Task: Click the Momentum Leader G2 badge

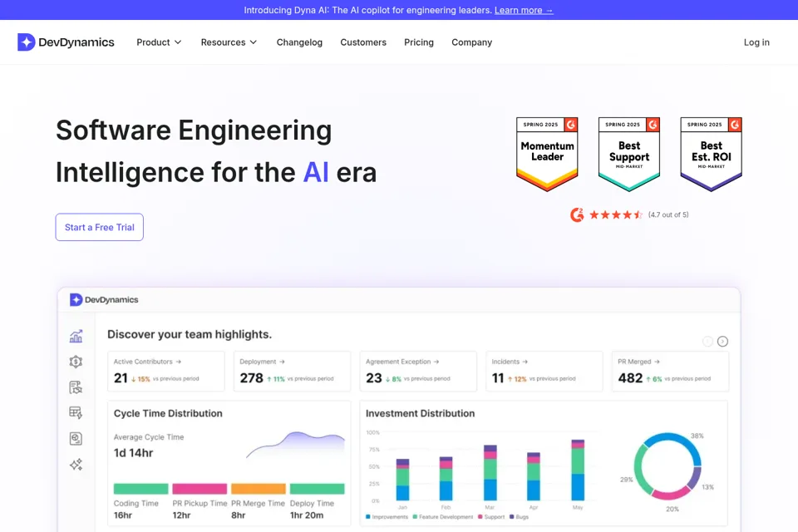Action: 547,155
